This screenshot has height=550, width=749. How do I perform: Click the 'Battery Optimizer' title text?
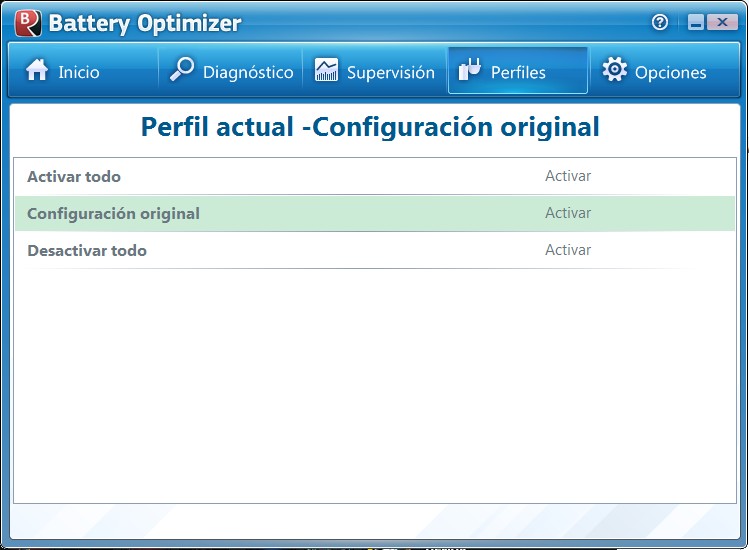pyautogui.click(x=145, y=23)
